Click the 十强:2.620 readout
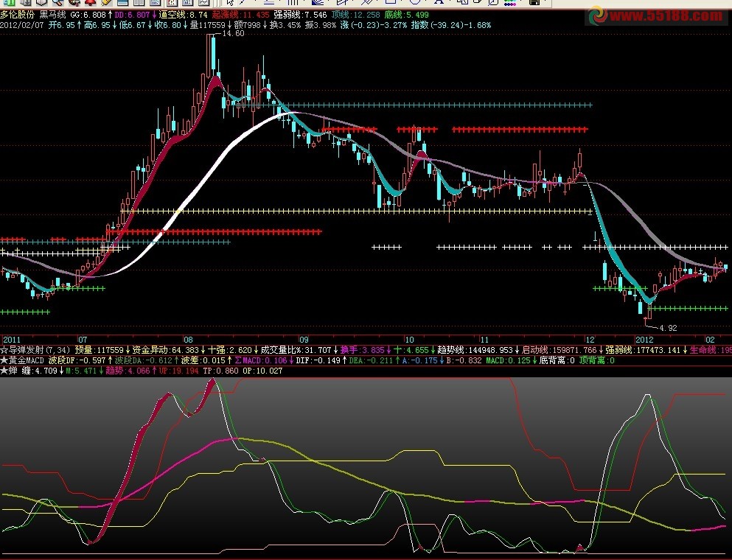The height and width of the screenshot is (560, 732). [x=230, y=350]
